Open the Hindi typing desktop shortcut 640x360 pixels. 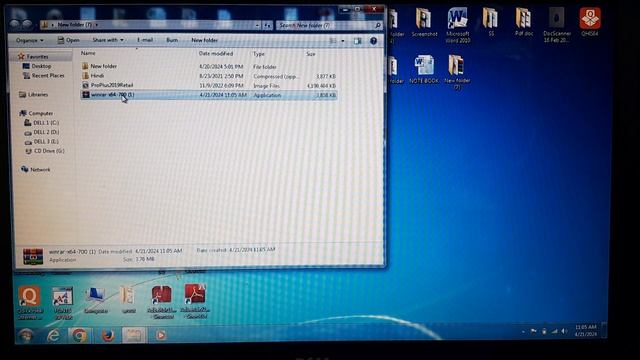(x=63, y=302)
